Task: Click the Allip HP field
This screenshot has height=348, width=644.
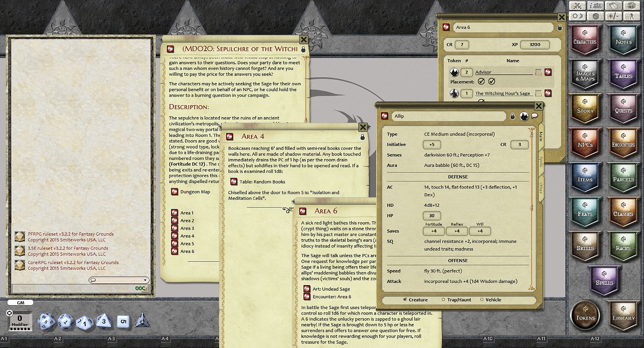Action: [431, 216]
